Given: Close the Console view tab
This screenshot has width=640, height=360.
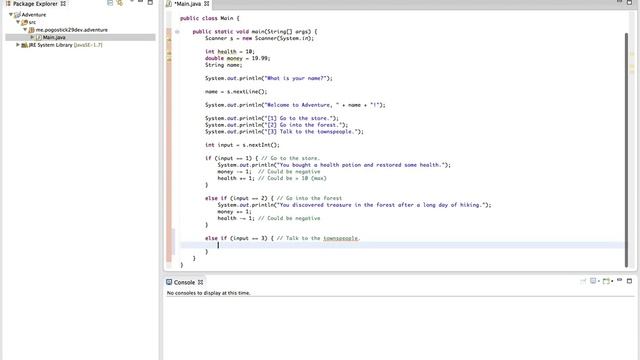Looking at the screenshot, I should click(200, 282).
